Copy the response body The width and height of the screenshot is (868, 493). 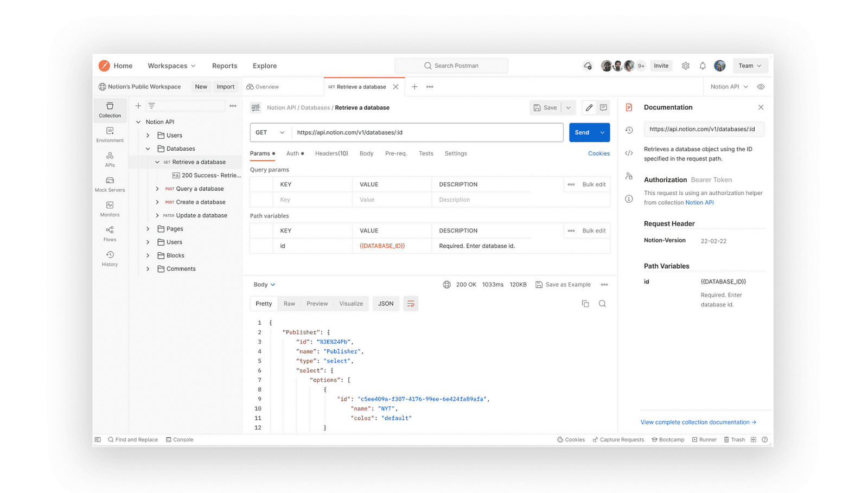click(x=585, y=303)
